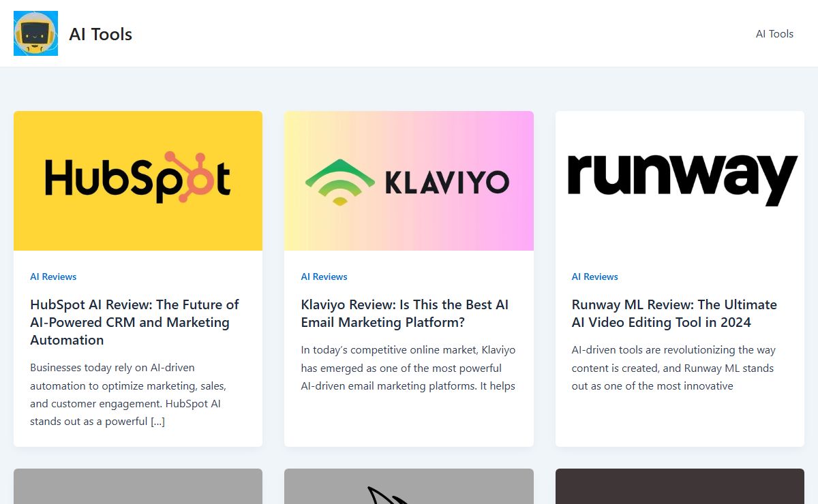Open the Runway logo thumbnail
Image resolution: width=818 pixels, height=504 pixels.
[x=680, y=180]
